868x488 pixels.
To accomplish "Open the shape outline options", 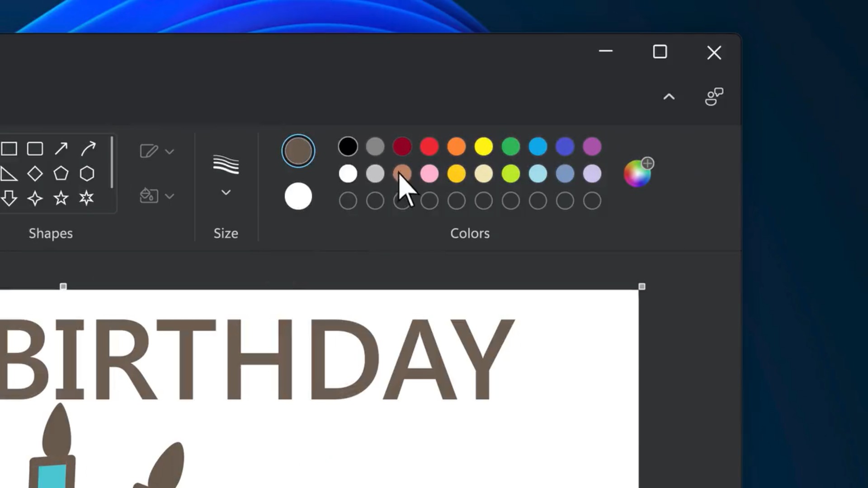I will point(157,151).
